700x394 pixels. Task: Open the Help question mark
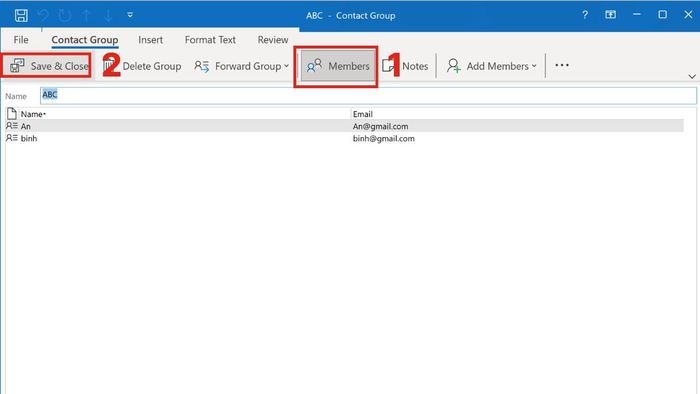[x=585, y=15]
